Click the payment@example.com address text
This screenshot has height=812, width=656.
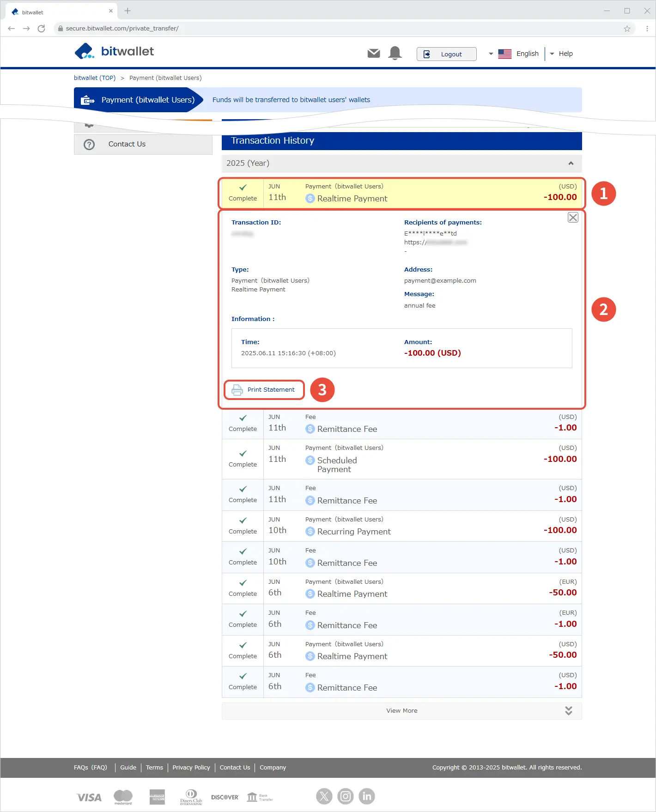pyautogui.click(x=440, y=281)
